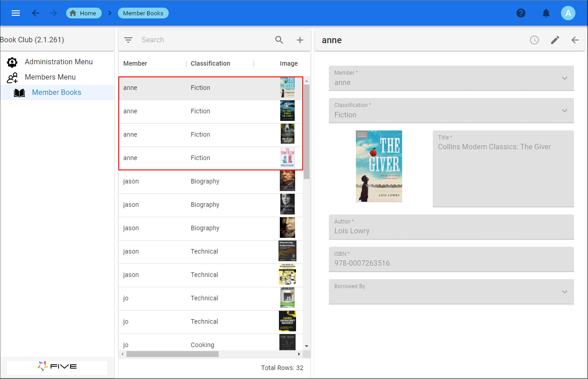
Task: Sort by Classification column header
Action: pos(210,63)
